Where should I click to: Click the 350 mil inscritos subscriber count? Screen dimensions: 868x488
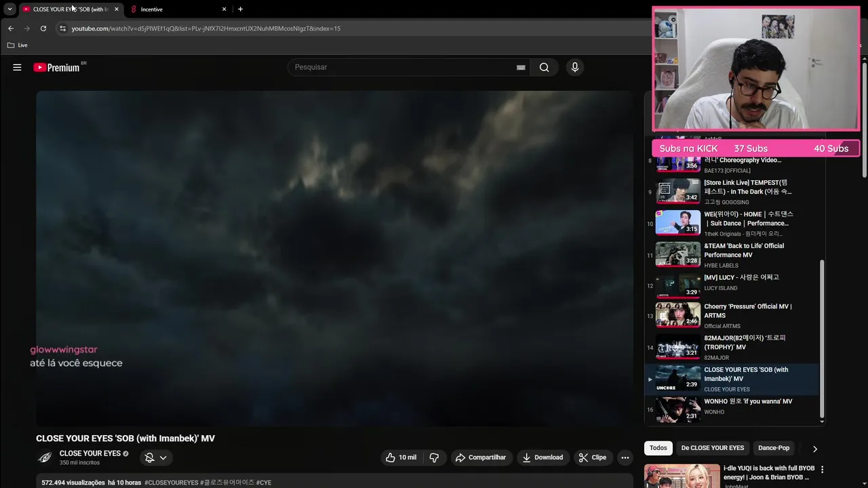pyautogui.click(x=79, y=463)
